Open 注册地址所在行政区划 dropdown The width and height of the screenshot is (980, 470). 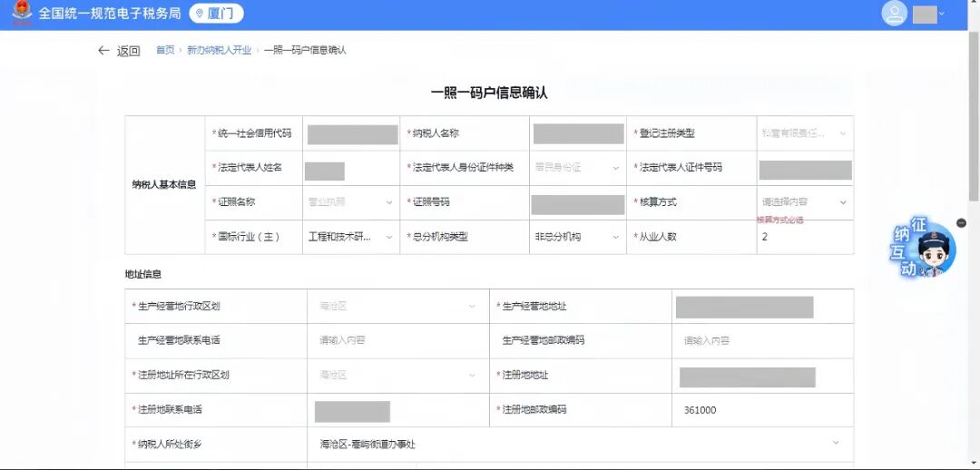click(x=398, y=375)
